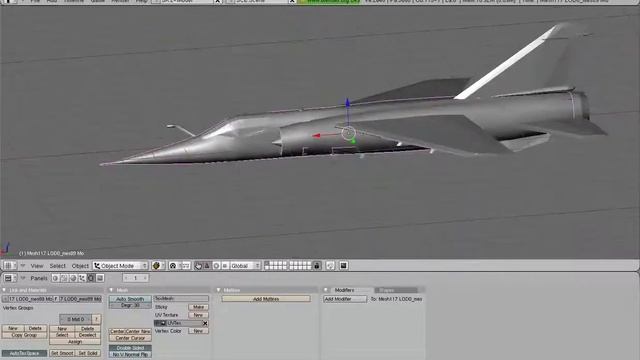This screenshot has width=640, height=360.
Task: Open the View menu
Action: (x=37, y=266)
